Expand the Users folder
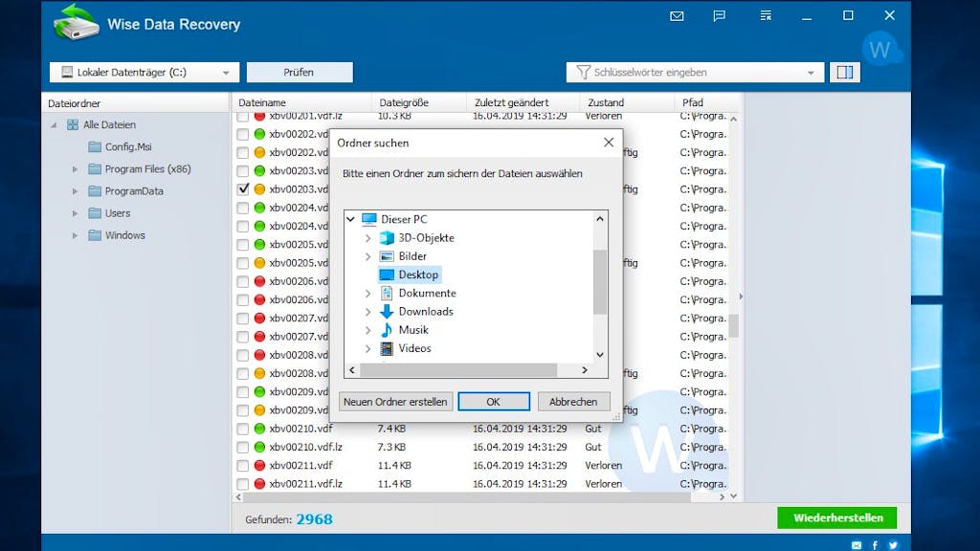This screenshot has width=980, height=551. (75, 213)
